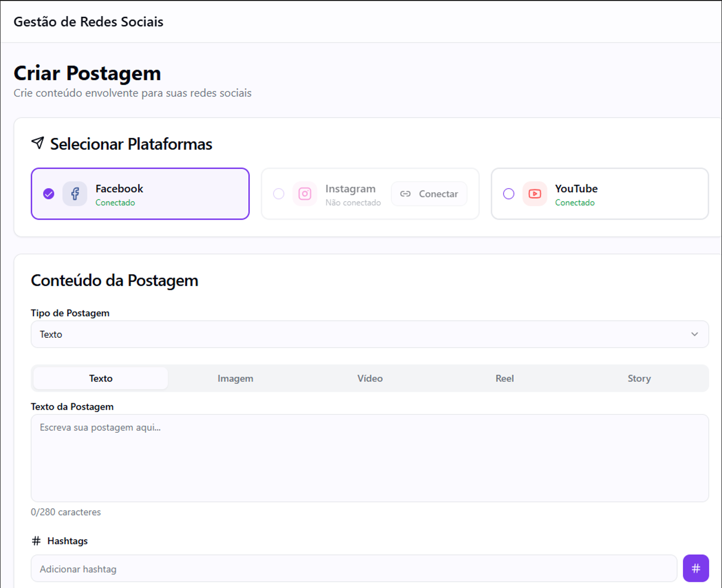Screen dimensions: 722x588
Task: Uncheck the Facebook platform checkmark
Action: (48, 194)
